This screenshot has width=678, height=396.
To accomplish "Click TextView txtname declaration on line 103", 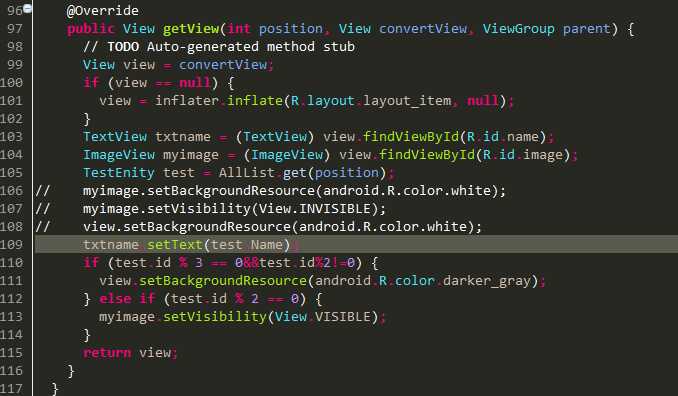I will click(147, 137).
